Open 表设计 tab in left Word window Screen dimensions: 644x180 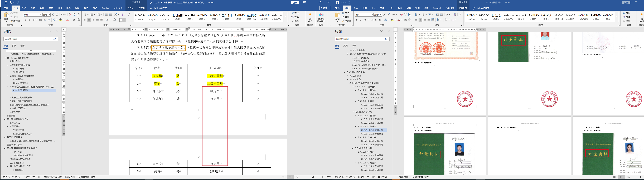click(130, 8)
